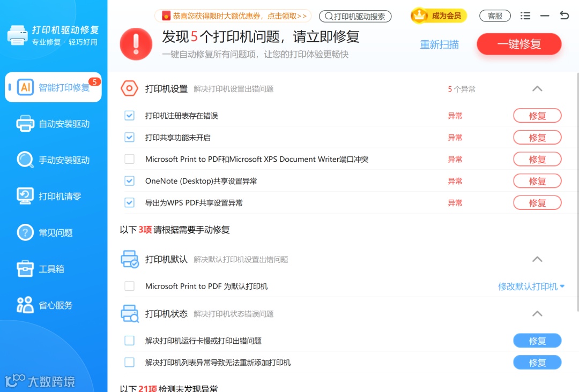Image resolution: width=579 pixels, height=392 pixels.
Task: Uncheck 打印机注册表存在错误 checkbox
Action: 129,116
